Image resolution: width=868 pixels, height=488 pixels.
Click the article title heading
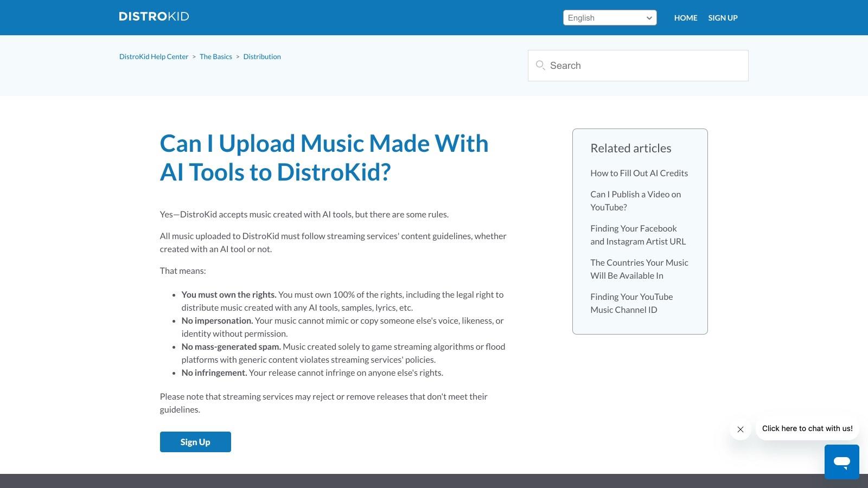324,158
